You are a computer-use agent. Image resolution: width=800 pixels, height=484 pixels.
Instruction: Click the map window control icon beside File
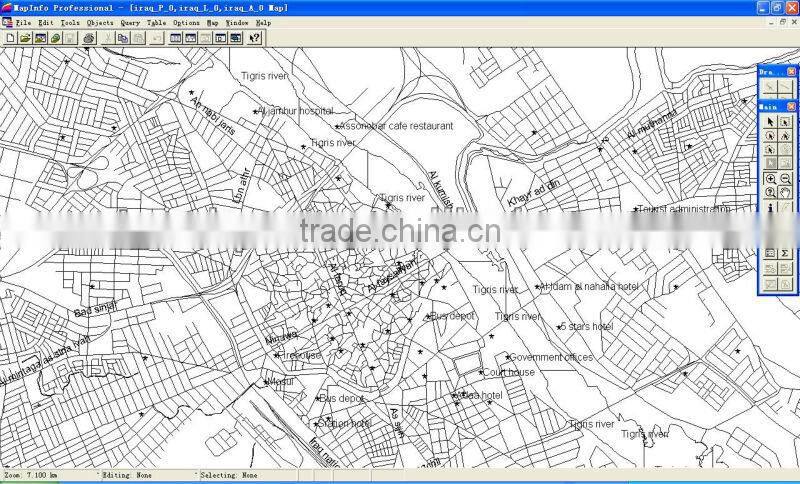pos(7,22)
